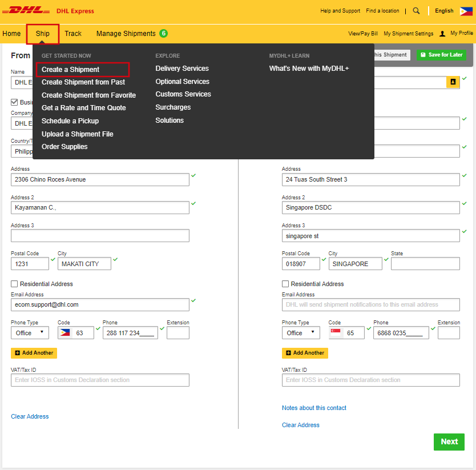
Task: Click the DHL logo
Action: pos(26,10)
